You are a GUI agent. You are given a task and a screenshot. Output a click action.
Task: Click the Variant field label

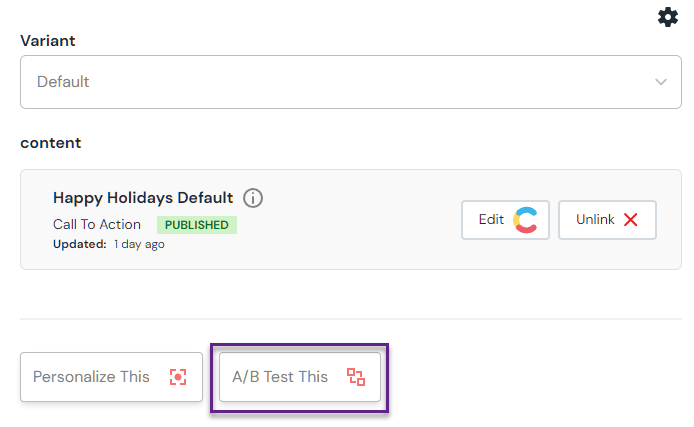[x=48, y=41]
